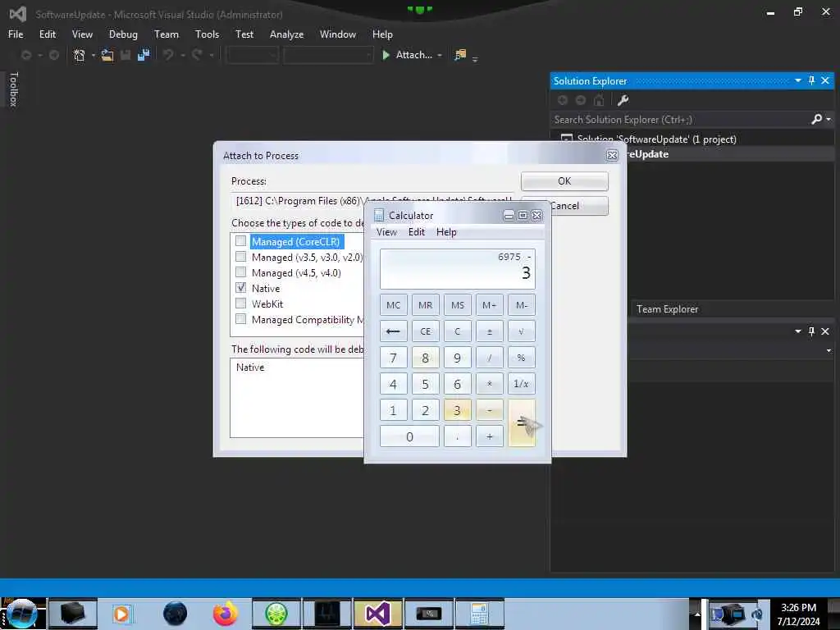Click the Navigate Backward toolbar icon
This screenshot has height=630, width=840.
point(26,55)
